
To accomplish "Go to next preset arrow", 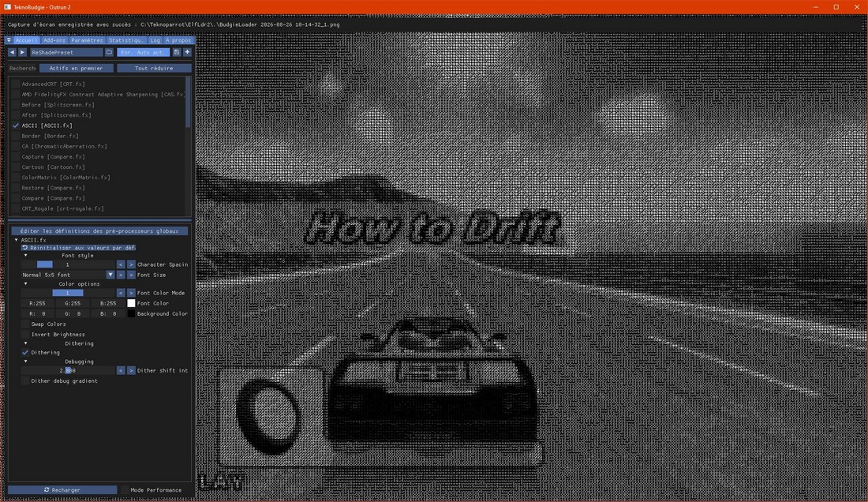I will pyautogui.click(x=23, y=53).
